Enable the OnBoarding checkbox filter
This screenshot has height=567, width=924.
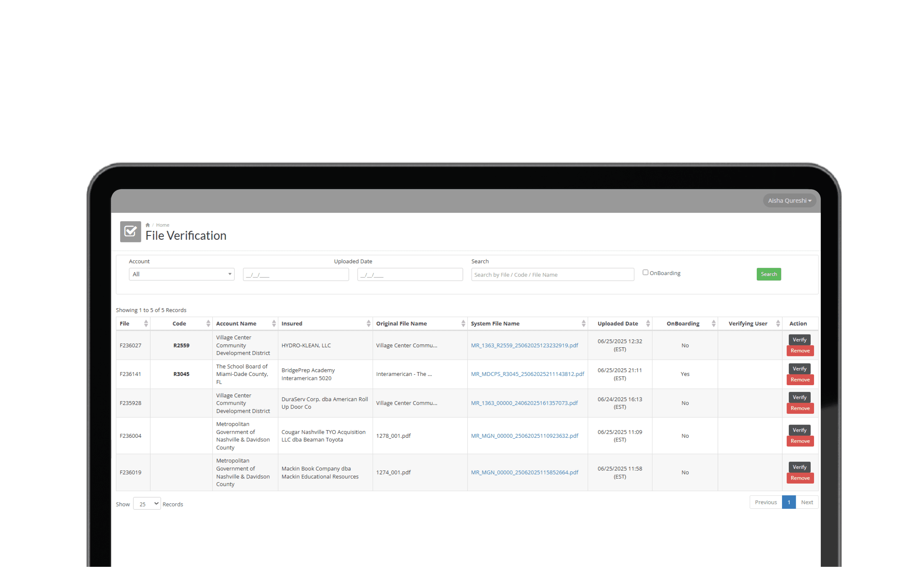[645, 273]
